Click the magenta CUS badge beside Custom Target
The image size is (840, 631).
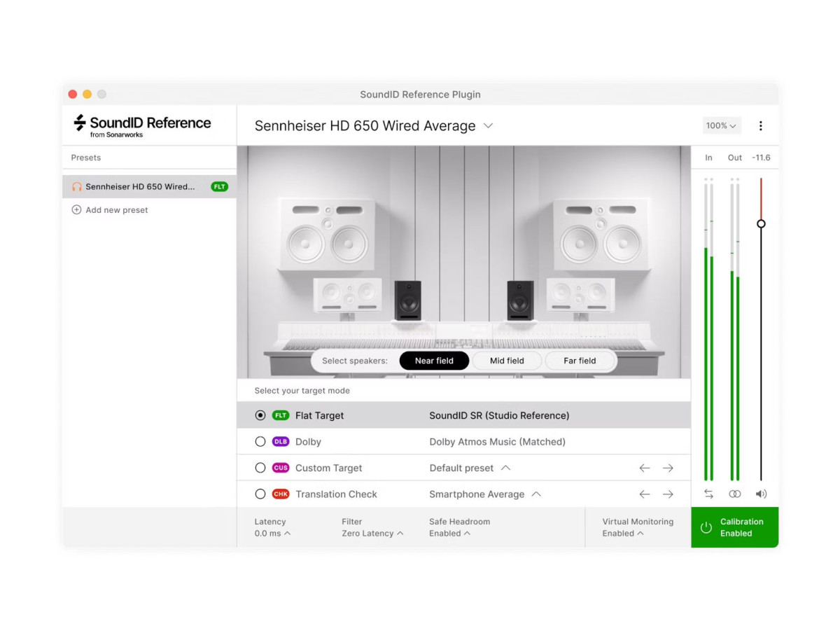[281, 468]
